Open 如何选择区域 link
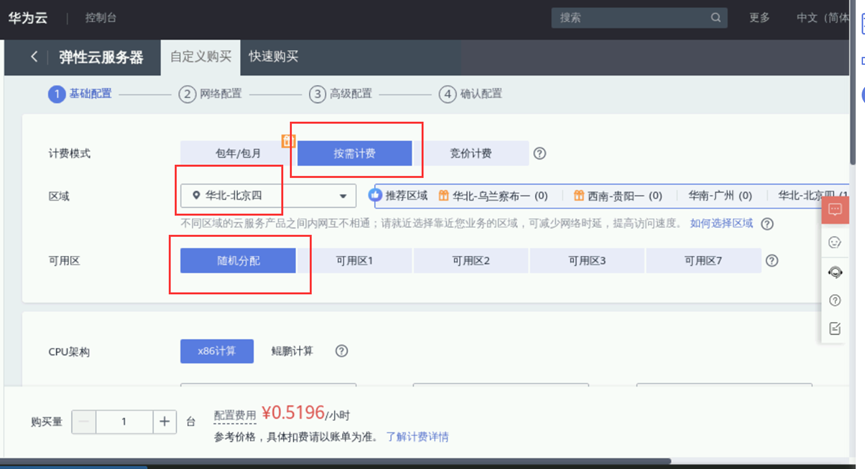The image size is (865, 469). click(721, 223)
